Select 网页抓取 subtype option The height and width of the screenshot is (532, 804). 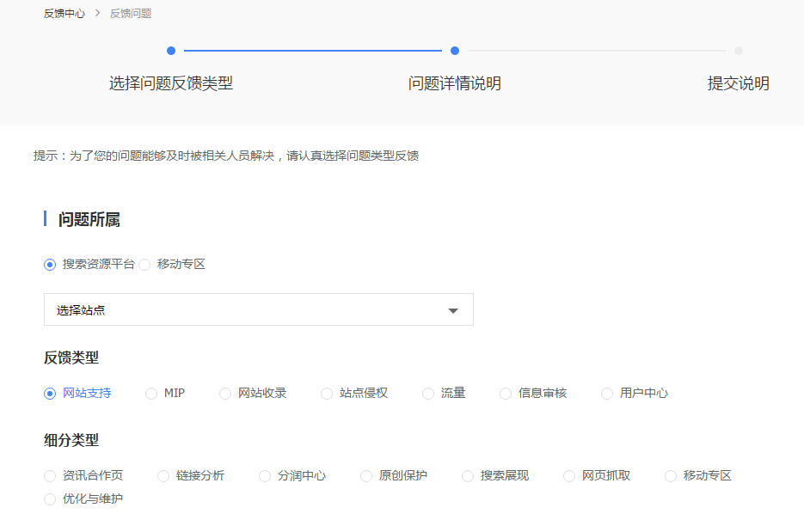pos(568,475)
